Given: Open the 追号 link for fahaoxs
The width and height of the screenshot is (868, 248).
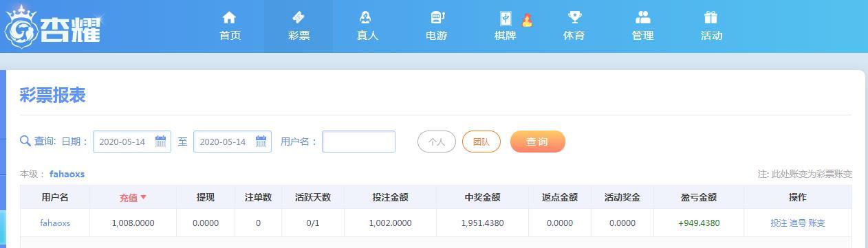Looking at the screenshot, I should (x=798, y=223).
